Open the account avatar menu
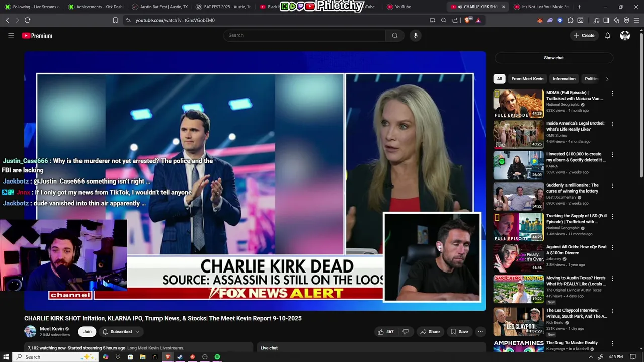This screenshot has width=644, height=362. pyautogui.click(x=625, y=35)
